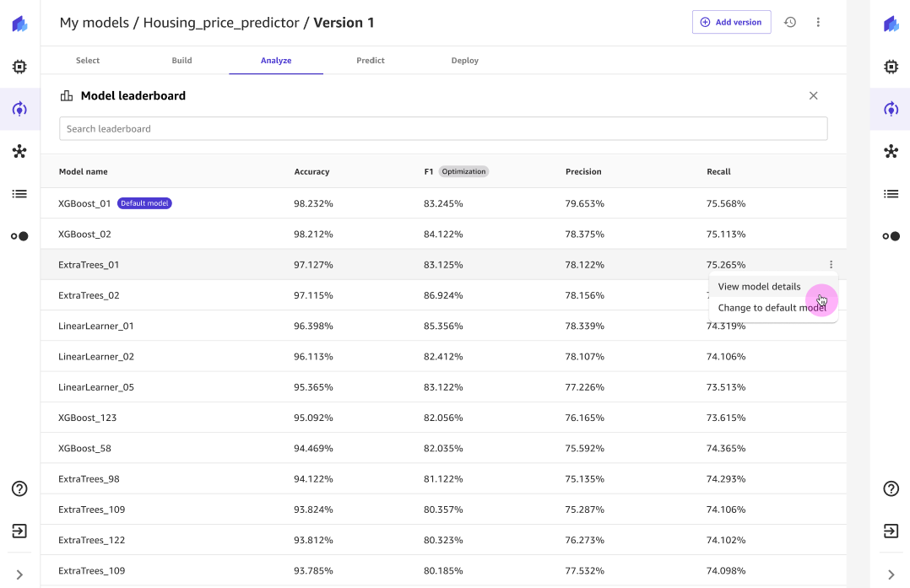The width and height of the screenshot is (910, 588).
Task: Open ExtraTrees_01 row options menu
Action: [831, 264]
